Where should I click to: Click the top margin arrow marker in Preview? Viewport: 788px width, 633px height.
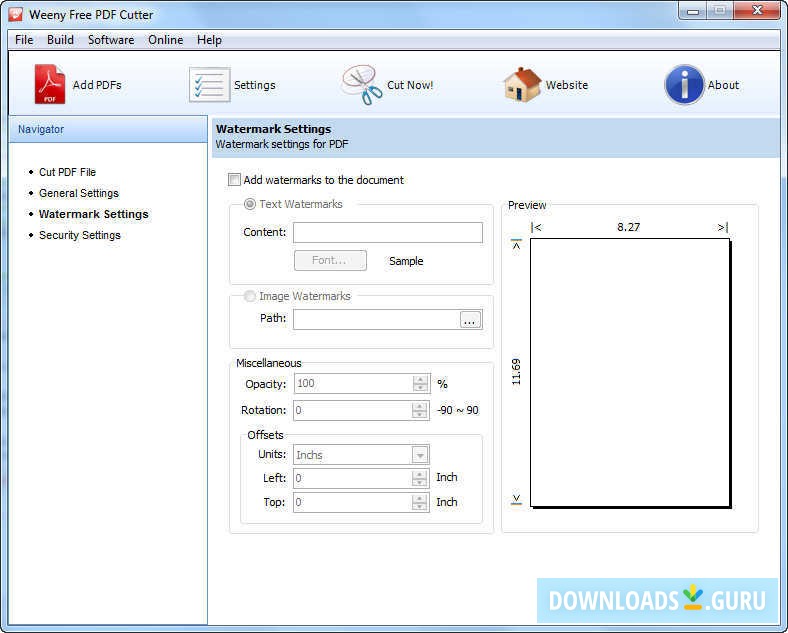click(x=517, y=244)
